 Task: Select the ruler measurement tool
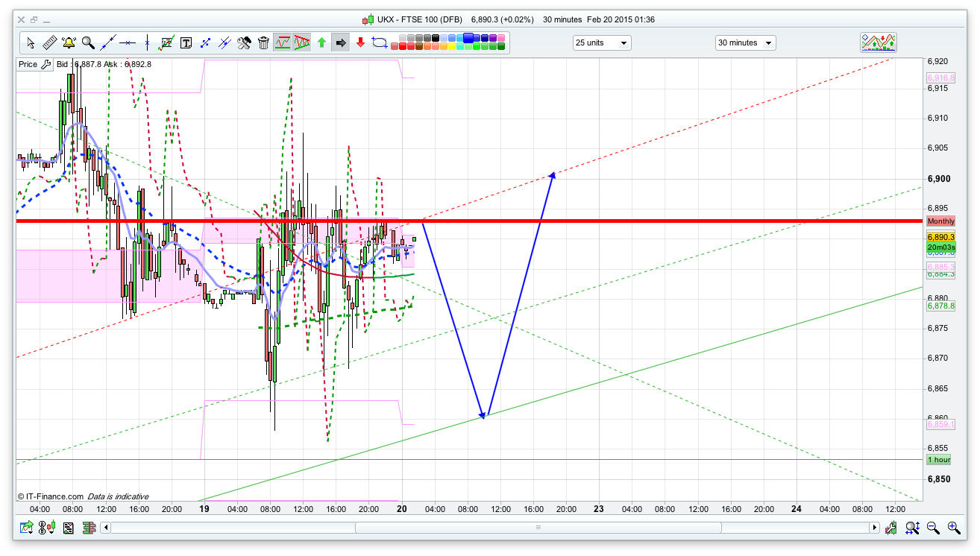(50, 42)
